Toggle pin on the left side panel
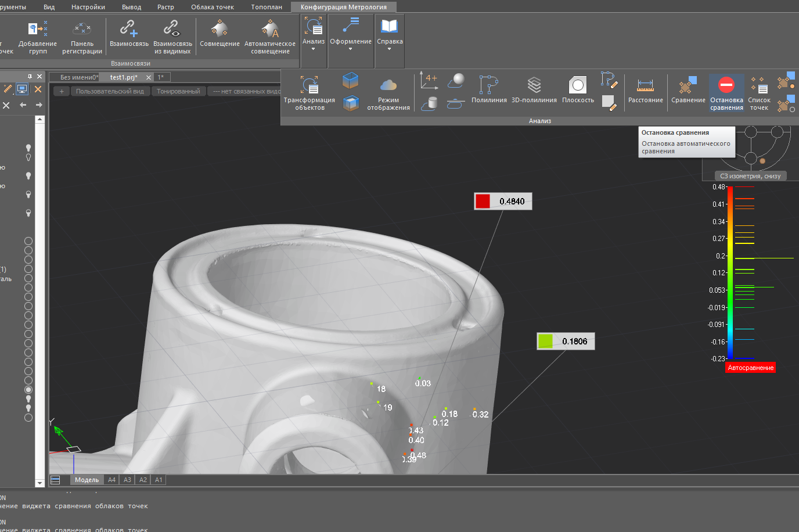The width and height of the screenshot is (799, 532). [x=30, y=77]
